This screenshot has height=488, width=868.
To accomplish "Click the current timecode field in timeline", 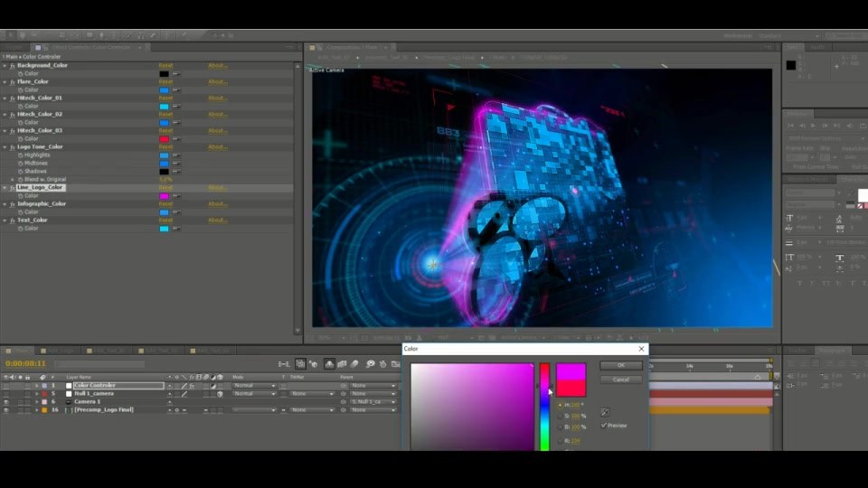I will [x=25, y=363].
